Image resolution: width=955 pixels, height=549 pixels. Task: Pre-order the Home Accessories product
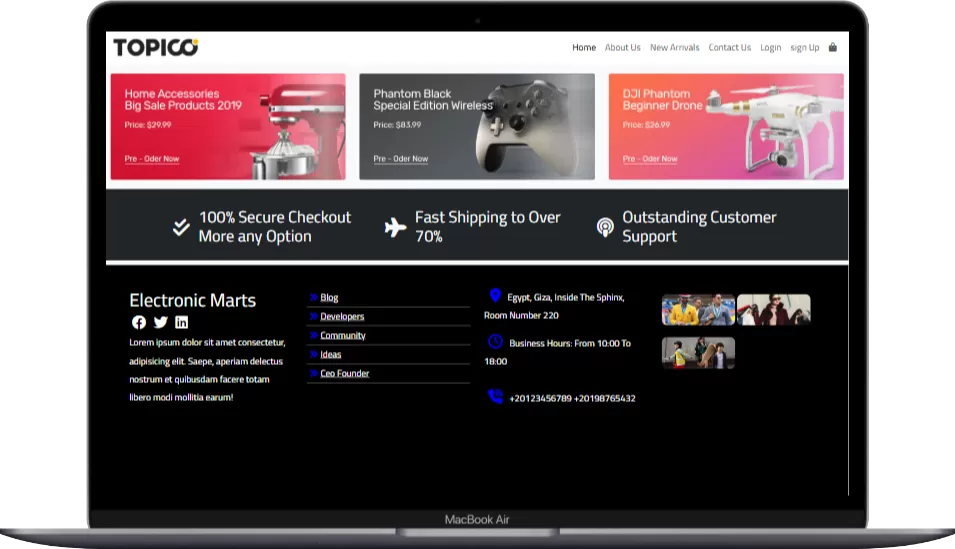point(152,159)
